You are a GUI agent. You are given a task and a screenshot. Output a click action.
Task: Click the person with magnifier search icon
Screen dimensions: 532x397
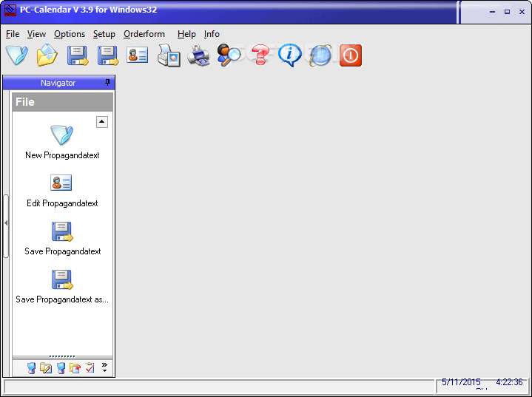[x=229, y=55]
